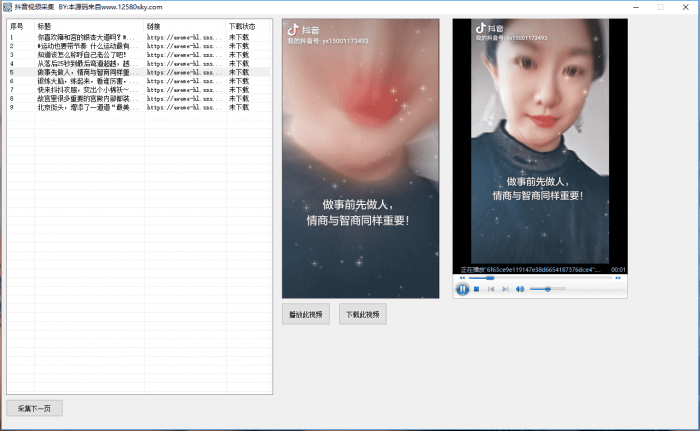
Task: Click the 采集下一页 button
Action: coord(35,408)
